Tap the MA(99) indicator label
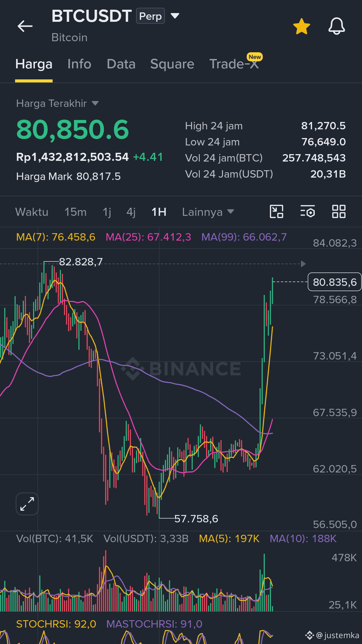The width and height of the screenshot is (362, 644). coord(244,237)
